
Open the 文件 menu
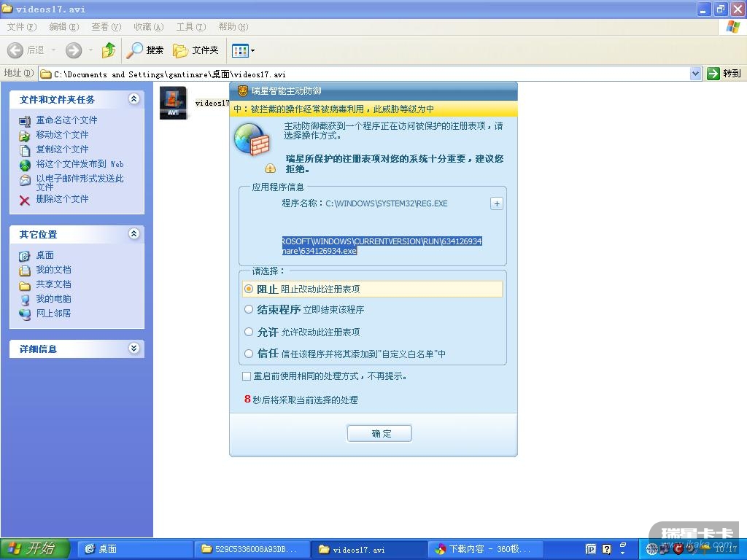(21, 27)
